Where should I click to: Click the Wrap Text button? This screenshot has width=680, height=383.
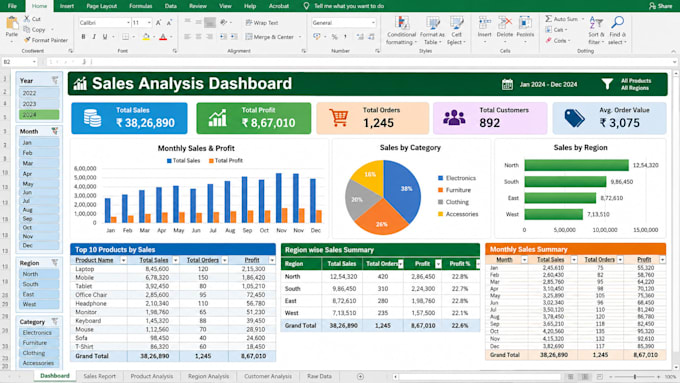click(262, 23)
